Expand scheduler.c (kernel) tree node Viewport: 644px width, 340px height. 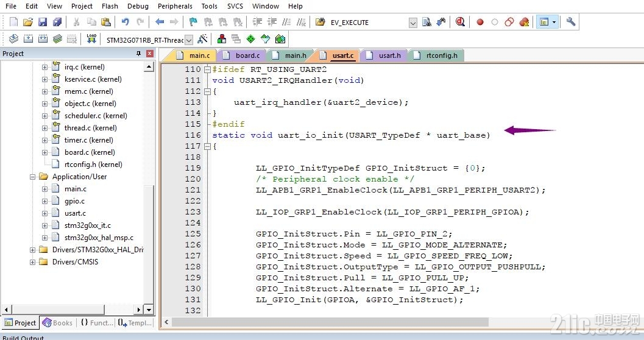44,116
